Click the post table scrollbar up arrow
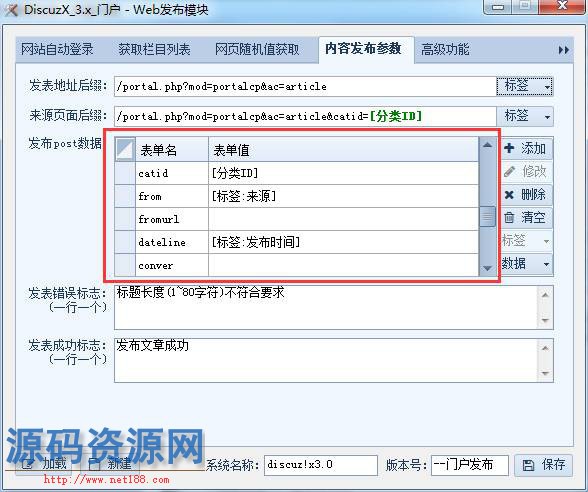The image size is (588, 492). click(487, 145)
